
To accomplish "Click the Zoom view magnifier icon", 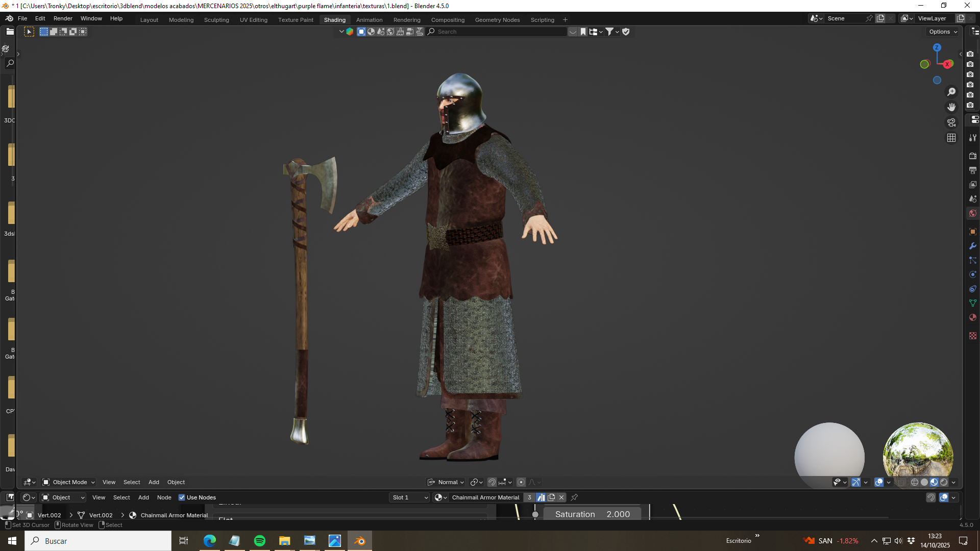I will 951,92.
